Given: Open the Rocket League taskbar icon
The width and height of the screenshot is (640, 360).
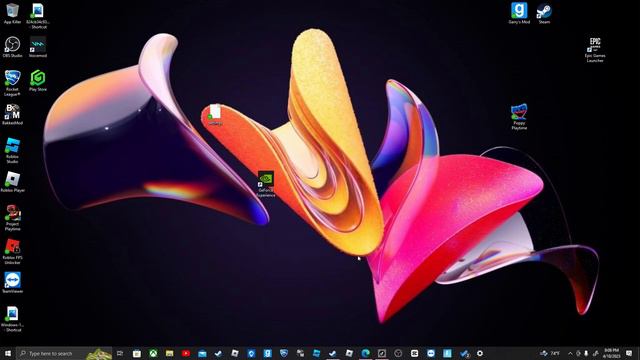Looking at the screenshot, I should pos(284,353).
